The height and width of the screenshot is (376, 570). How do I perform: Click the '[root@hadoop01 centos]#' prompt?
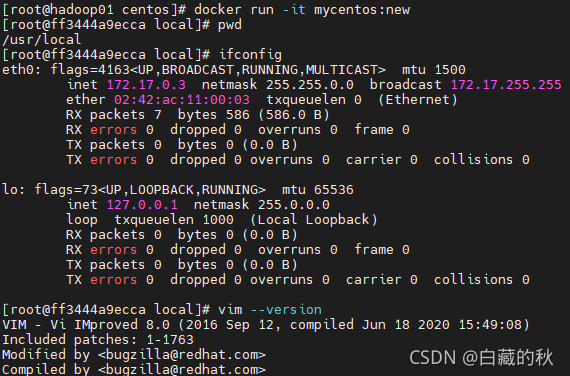click(x=94, y=10)
